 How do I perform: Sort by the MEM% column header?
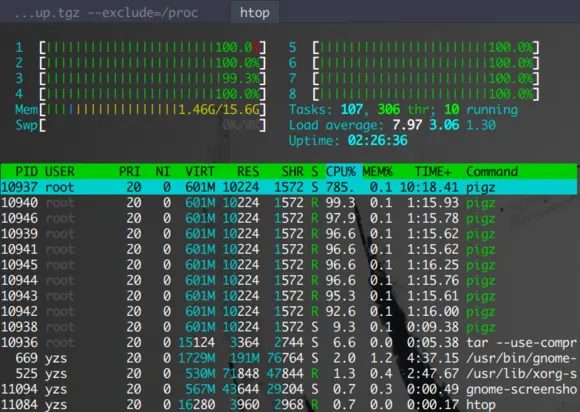coord(377,172)
